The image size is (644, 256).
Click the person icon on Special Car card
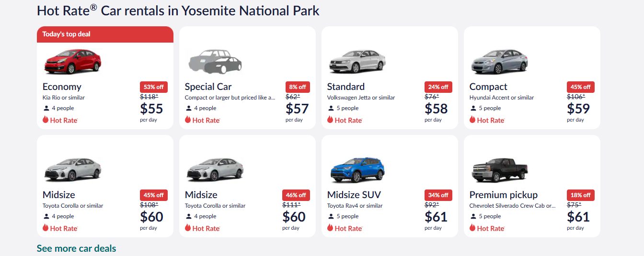point(189,108)
